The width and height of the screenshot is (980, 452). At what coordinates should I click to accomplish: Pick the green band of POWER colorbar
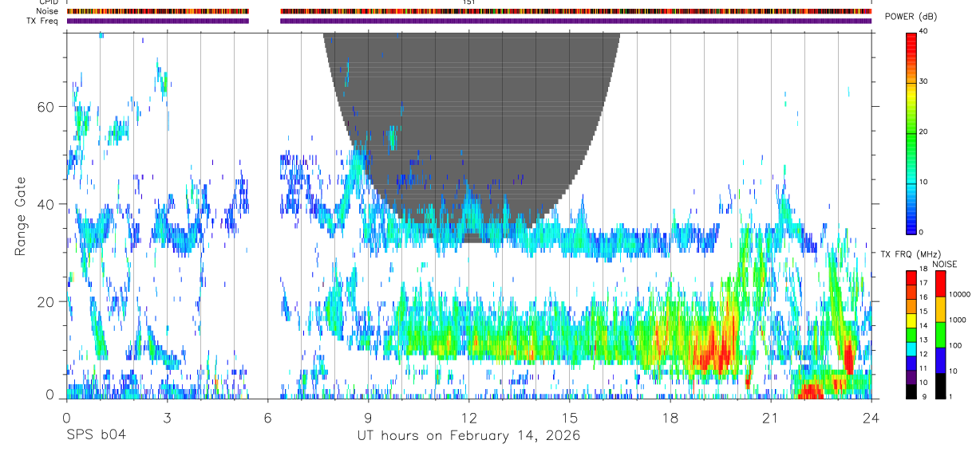click(911, 132)
